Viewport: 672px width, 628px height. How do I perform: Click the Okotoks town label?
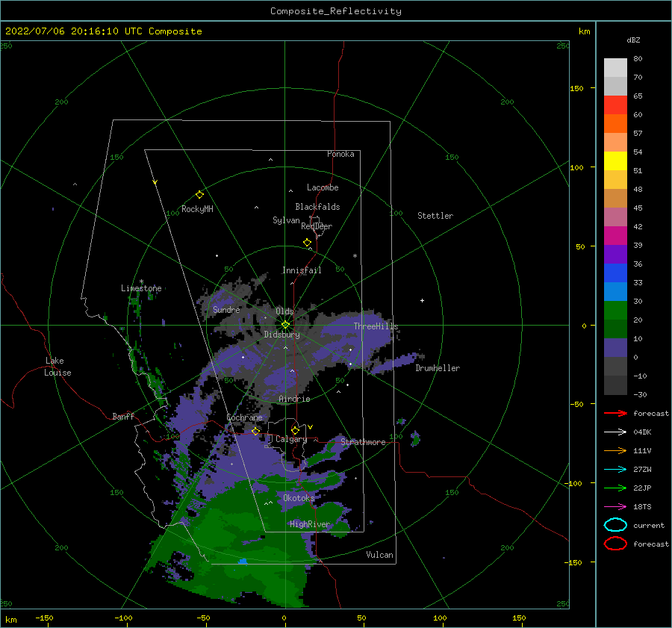[x=299, y=497]
